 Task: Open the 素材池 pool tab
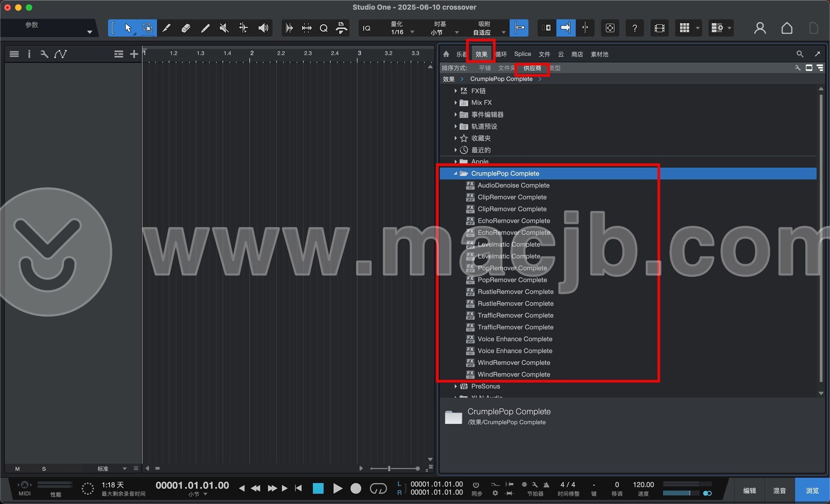pos(599,54)
